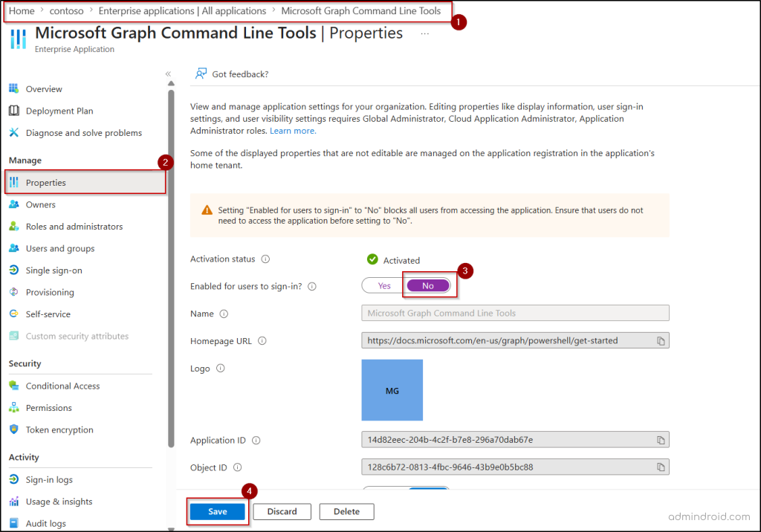This screenshot has width=761, height=532.
Task: Click the Permissions hierarchy icon
Action: pos(13,407)
